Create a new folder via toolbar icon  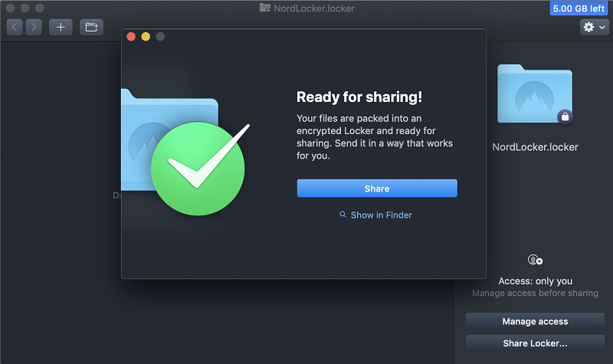92,27
